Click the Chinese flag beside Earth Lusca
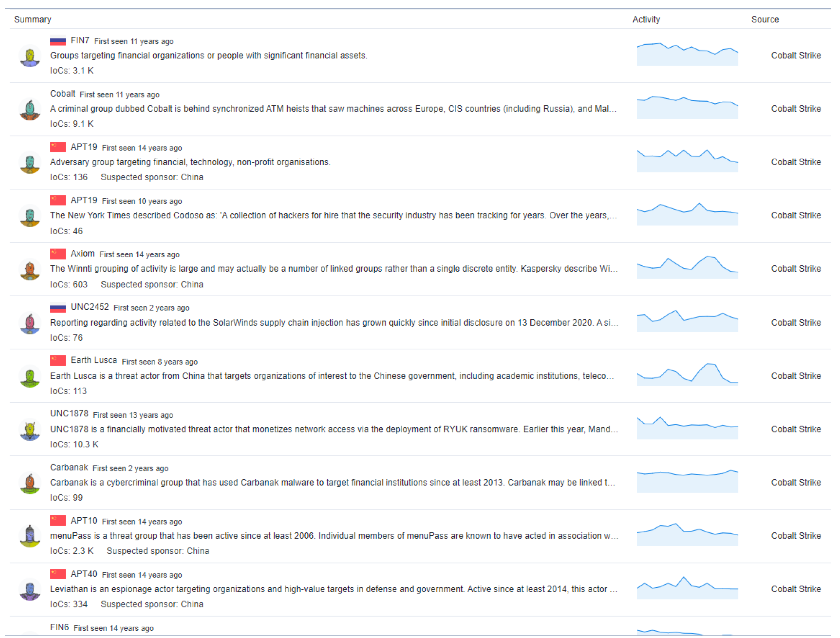 [58, 360]
